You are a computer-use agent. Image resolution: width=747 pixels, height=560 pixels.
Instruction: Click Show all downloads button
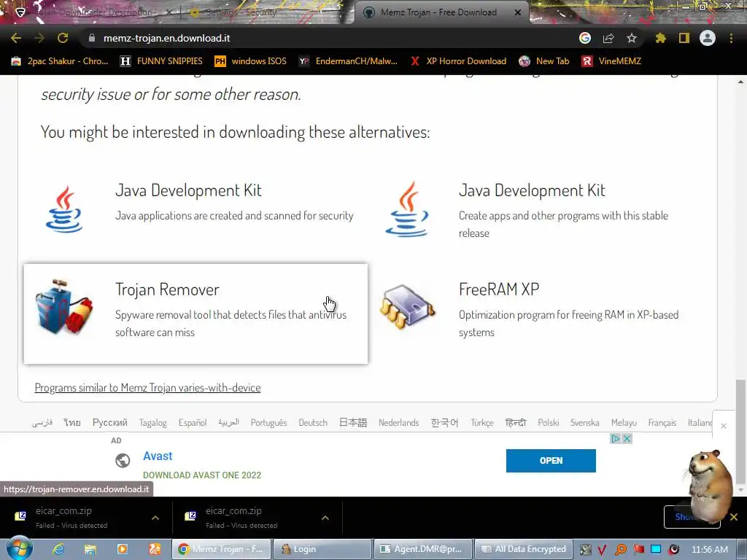click(x=692, y=517)
